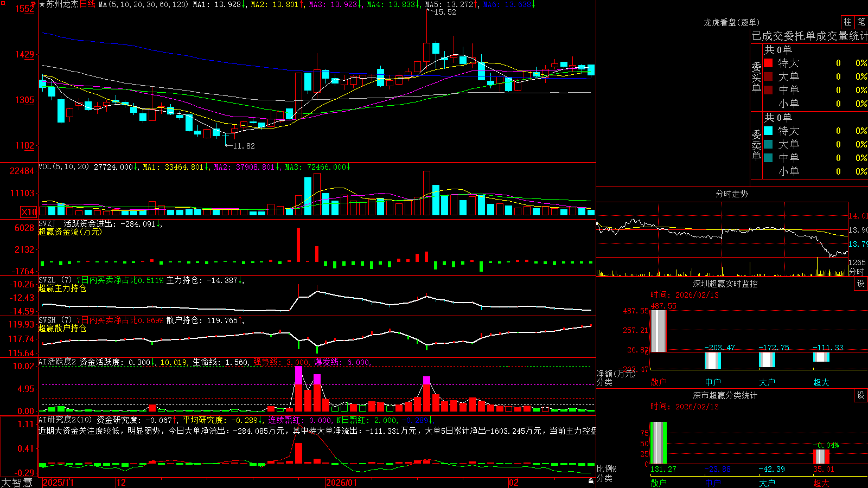Click the 已成交委托单成交量统计 header
Screen dimensions: 868x488
[x=809, y=36]
